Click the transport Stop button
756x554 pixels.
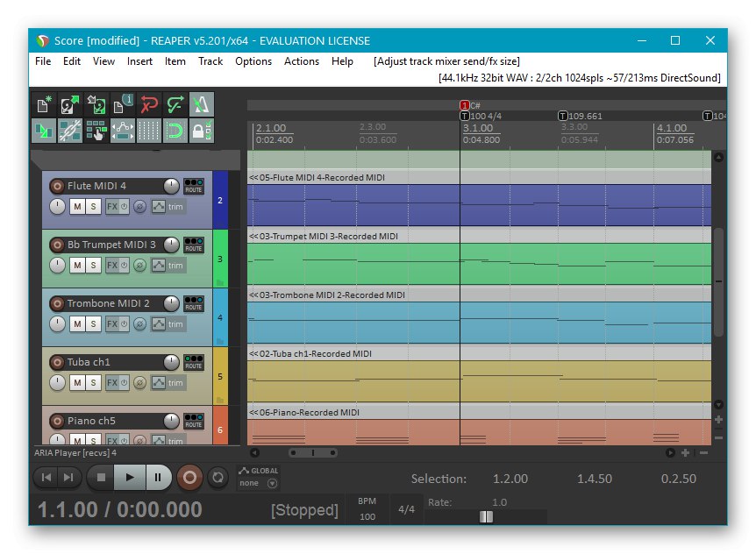pyautogui.click(x=101, y=478)
